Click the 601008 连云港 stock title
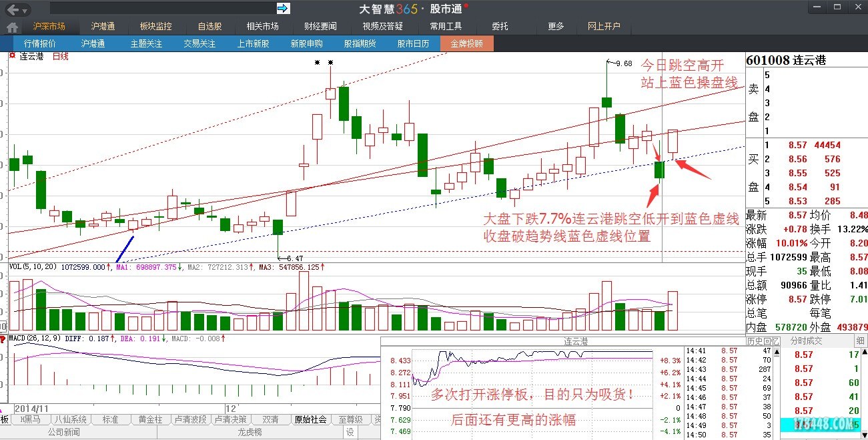The height and width of the screenshot is (440, 868). click(786, 60)
